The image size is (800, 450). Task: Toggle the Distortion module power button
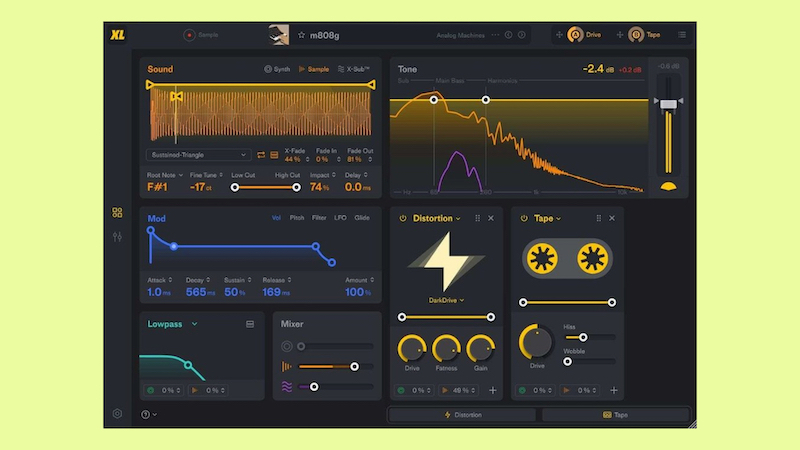[402, 218]
